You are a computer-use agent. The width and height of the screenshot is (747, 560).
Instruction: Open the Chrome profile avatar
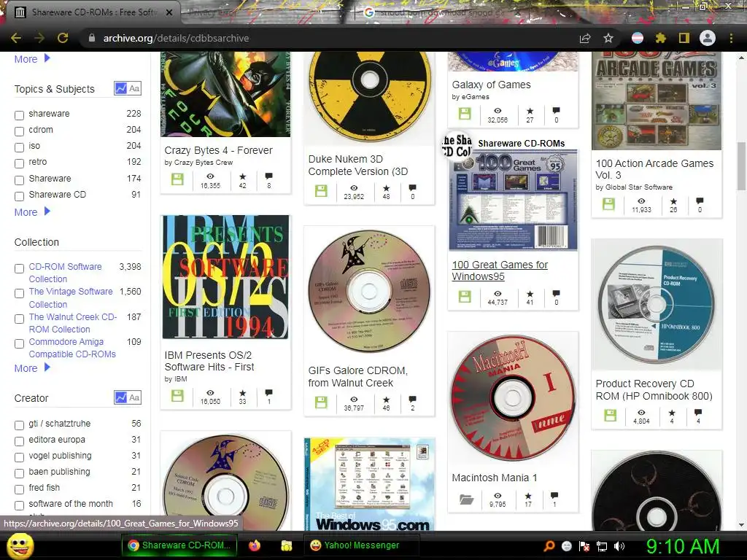708,38
